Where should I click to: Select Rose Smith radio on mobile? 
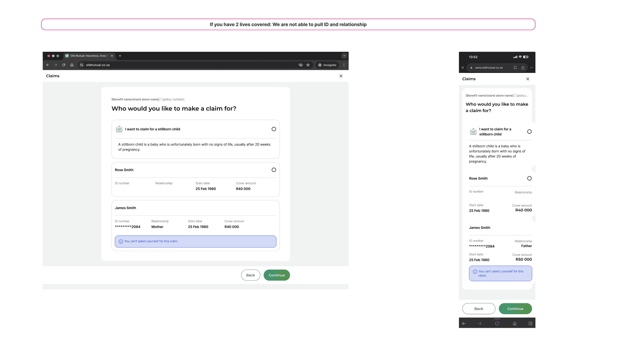coord(529,178)
